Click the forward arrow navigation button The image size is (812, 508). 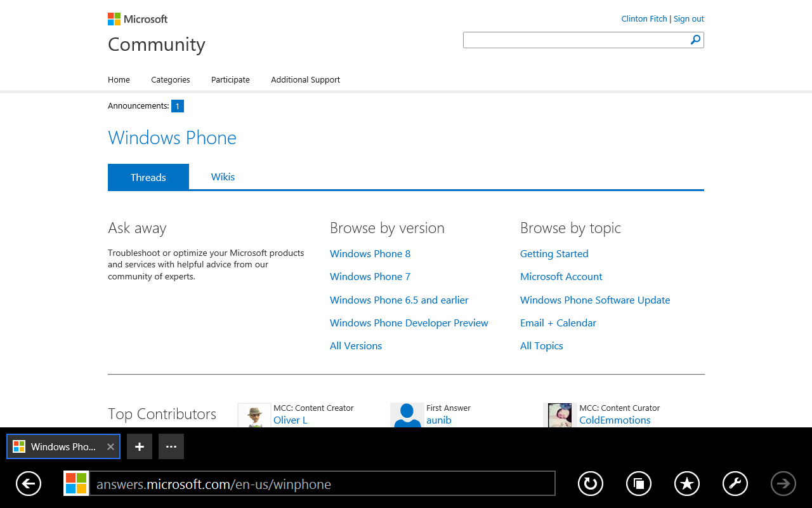click(783, 484)
